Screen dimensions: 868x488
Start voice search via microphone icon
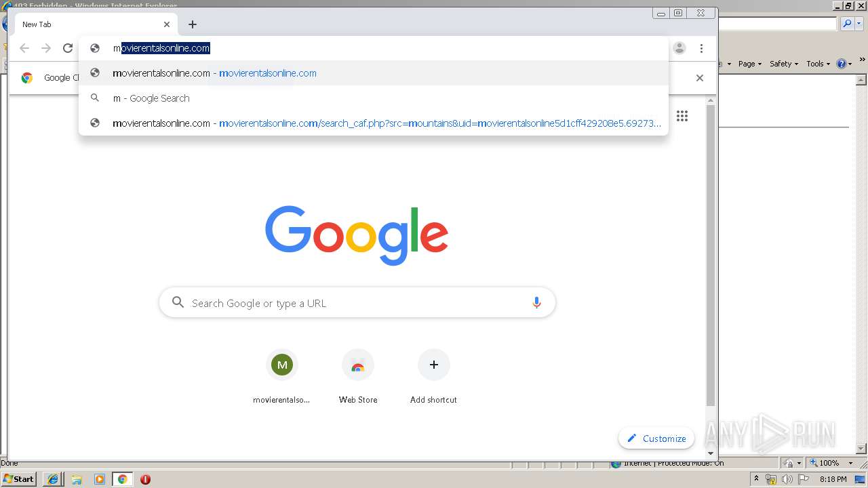pos(536,303)
